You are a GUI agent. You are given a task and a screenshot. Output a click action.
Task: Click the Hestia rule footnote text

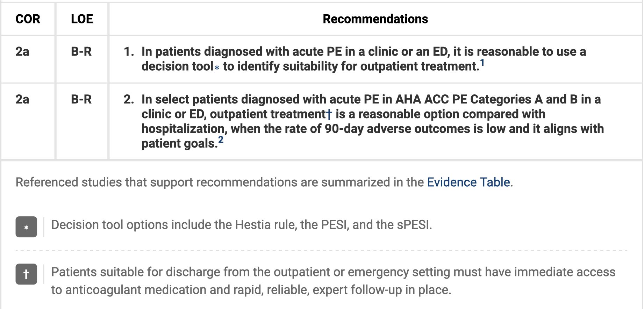[241, 225]
